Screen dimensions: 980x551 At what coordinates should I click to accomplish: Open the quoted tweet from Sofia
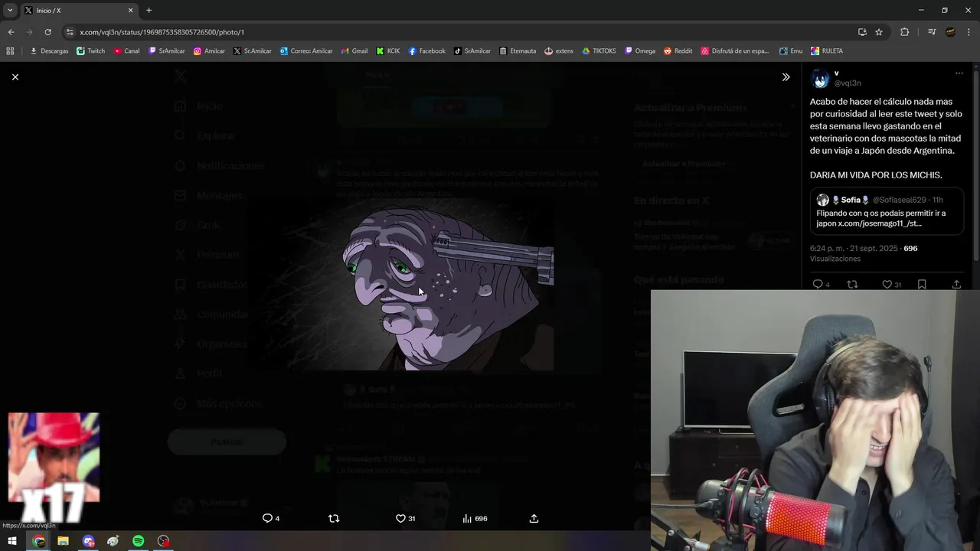(887, 211)
